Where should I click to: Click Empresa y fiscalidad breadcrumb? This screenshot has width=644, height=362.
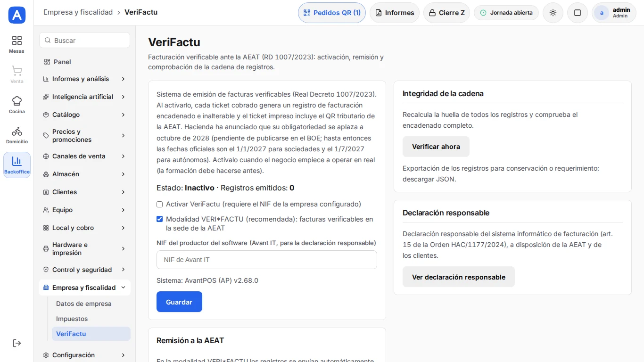pos(78,12)
